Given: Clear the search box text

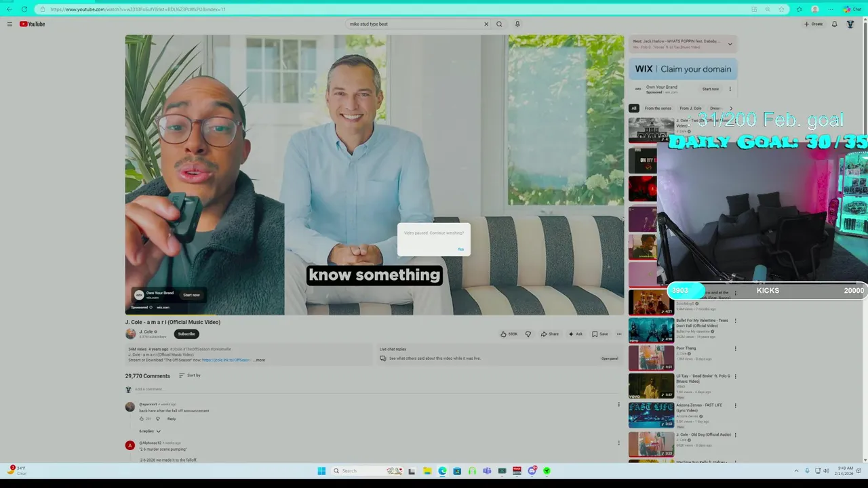Looking at the screenshot, I should [486, 24].
